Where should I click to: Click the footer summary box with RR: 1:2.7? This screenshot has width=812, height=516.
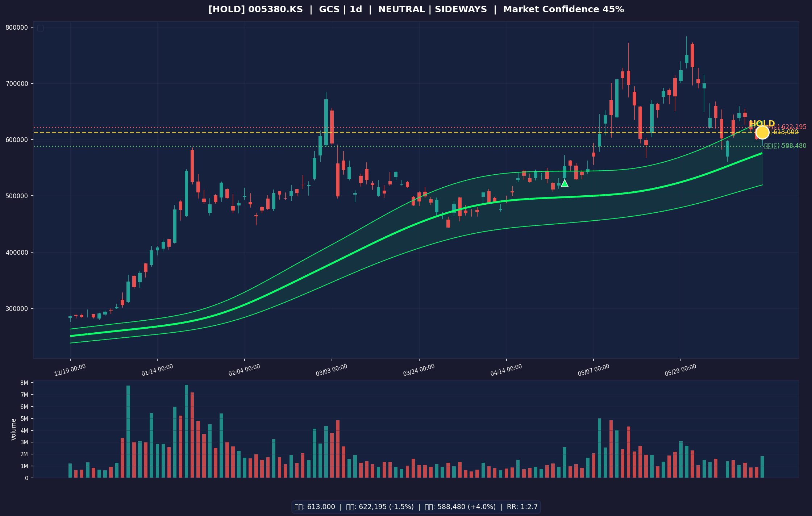tap(416, 507)
